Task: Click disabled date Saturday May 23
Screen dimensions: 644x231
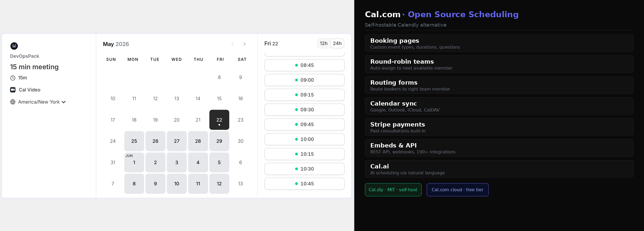Action: click(x=240, y=120)
